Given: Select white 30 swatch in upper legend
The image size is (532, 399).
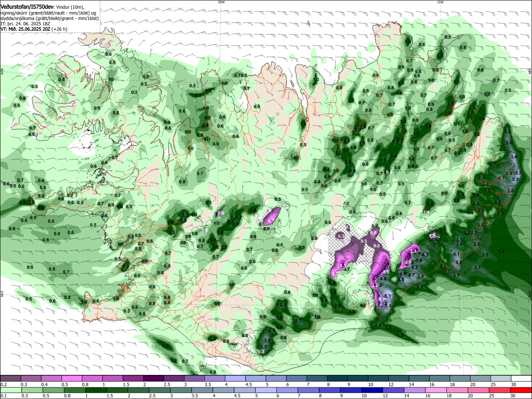Looking at the screenshot, I should [x=522, y=379].
